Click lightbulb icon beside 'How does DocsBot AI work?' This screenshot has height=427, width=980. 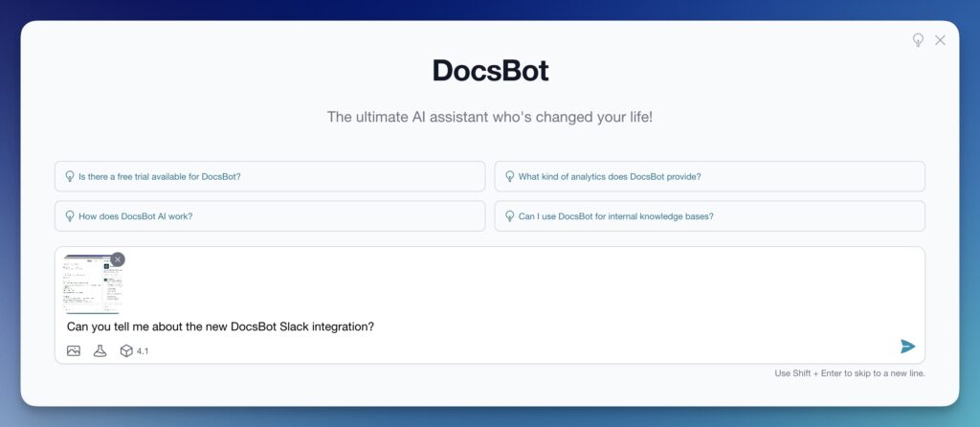click(x=69, y=216)
